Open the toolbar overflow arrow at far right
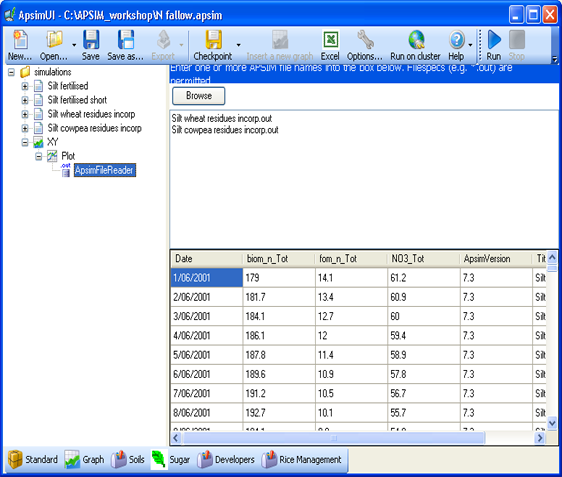The image size is (562, 477). pos(555,59)
